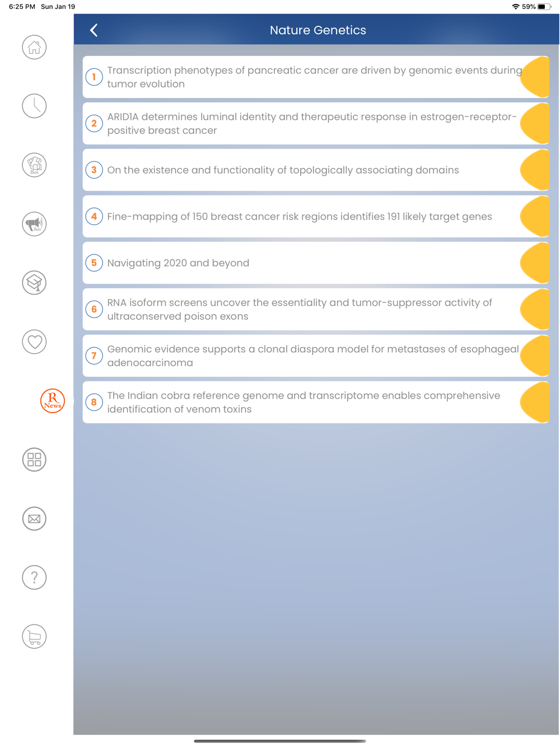Open favorites heart icon
The height and width of the screenshot is (747, 560).
pyautogui.click(x=34, y=342)
